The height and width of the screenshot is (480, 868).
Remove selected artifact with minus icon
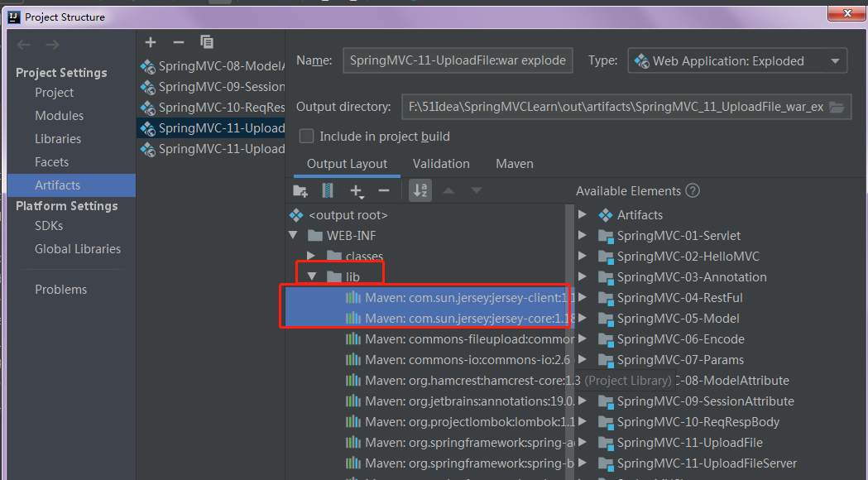[178, 42]
